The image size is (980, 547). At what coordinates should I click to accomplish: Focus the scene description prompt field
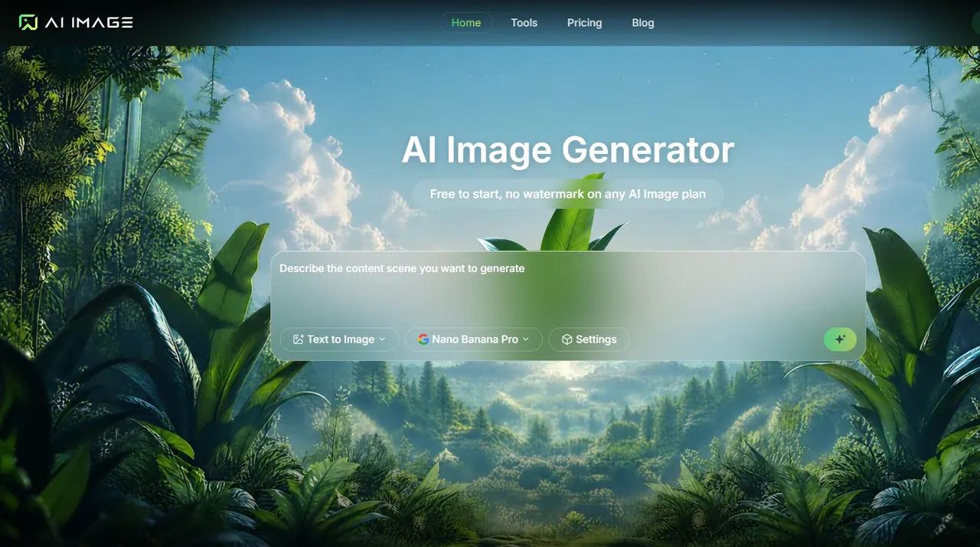[x=567, y=290]
